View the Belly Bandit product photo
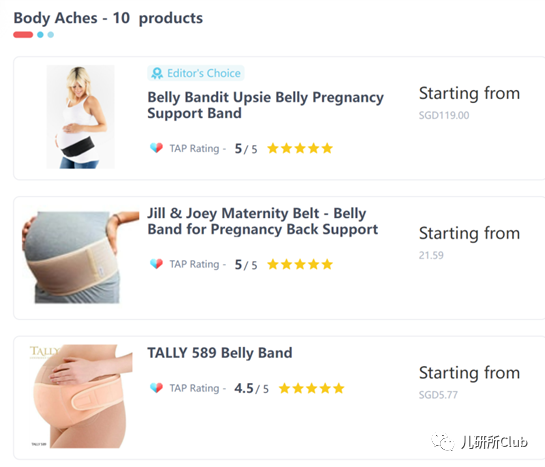 pyautogui.click(x=81, y=117)
